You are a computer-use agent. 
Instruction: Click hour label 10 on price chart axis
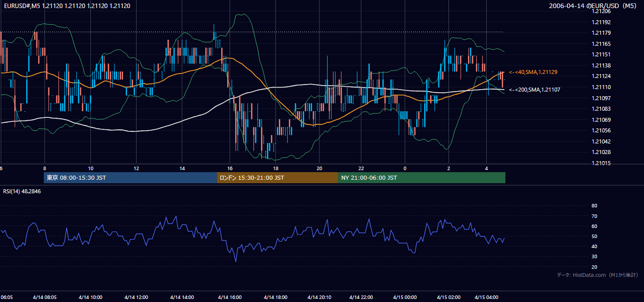coord(91,168)
